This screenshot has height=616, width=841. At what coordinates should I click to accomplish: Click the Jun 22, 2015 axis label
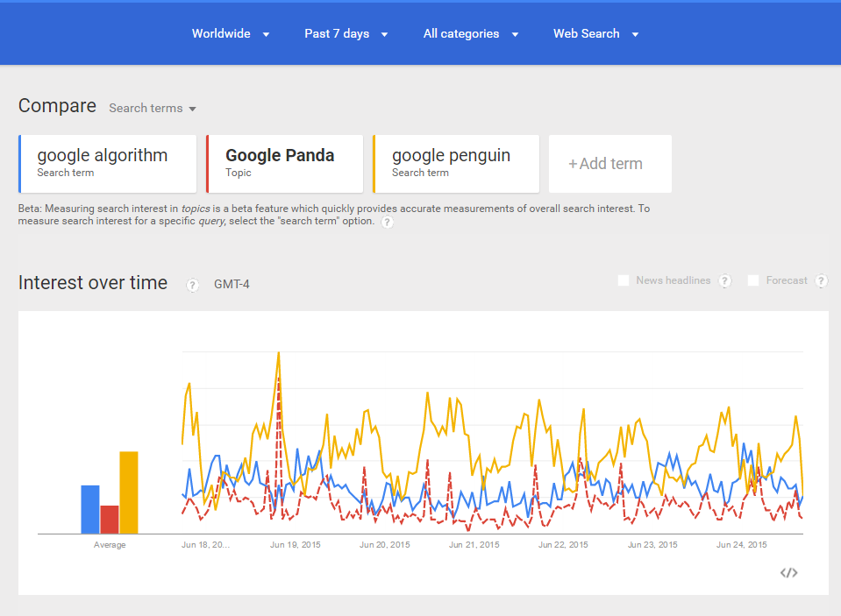(561, 544)
